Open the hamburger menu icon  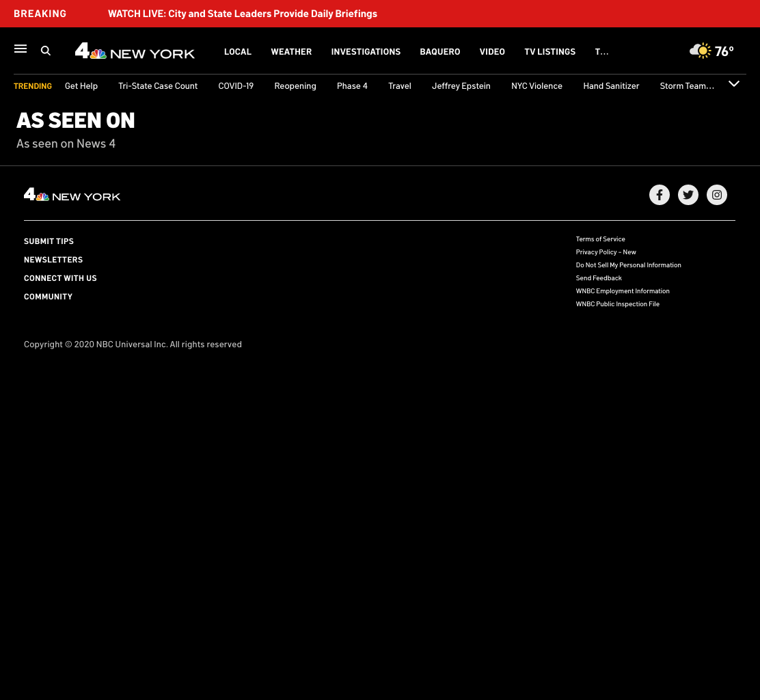point(21,49)
